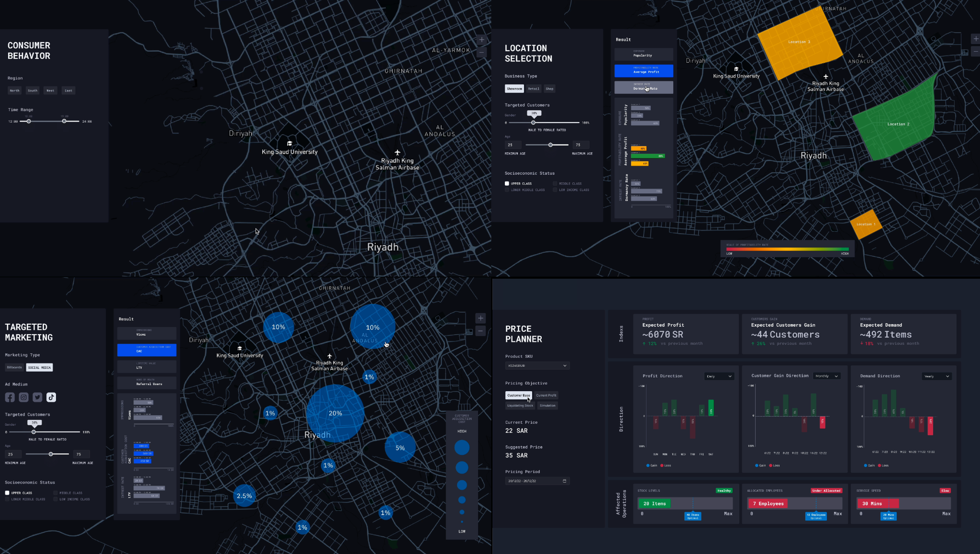This screenshot has height=554, width=980.
Task: Switch to the Dormancy Rate result tab
Action: (x=644, y=87)
